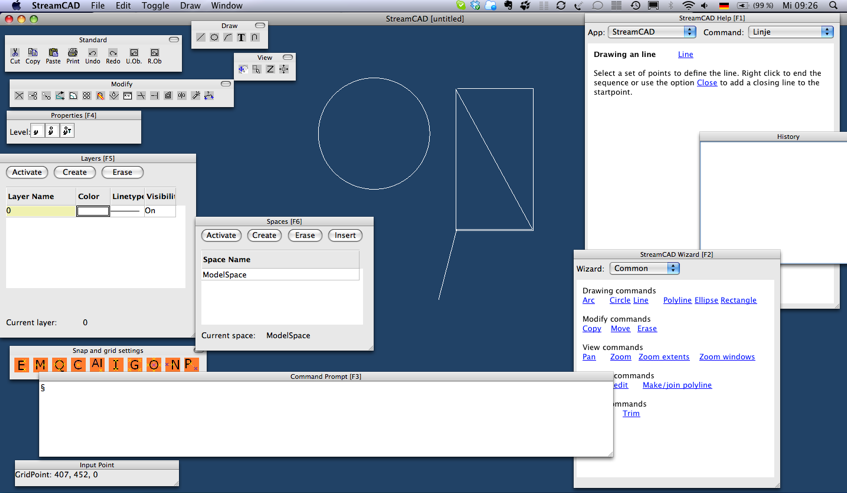Collapse the Modify toolbar with its pill button
Screen dimensions: 847x493
point(226,84)
